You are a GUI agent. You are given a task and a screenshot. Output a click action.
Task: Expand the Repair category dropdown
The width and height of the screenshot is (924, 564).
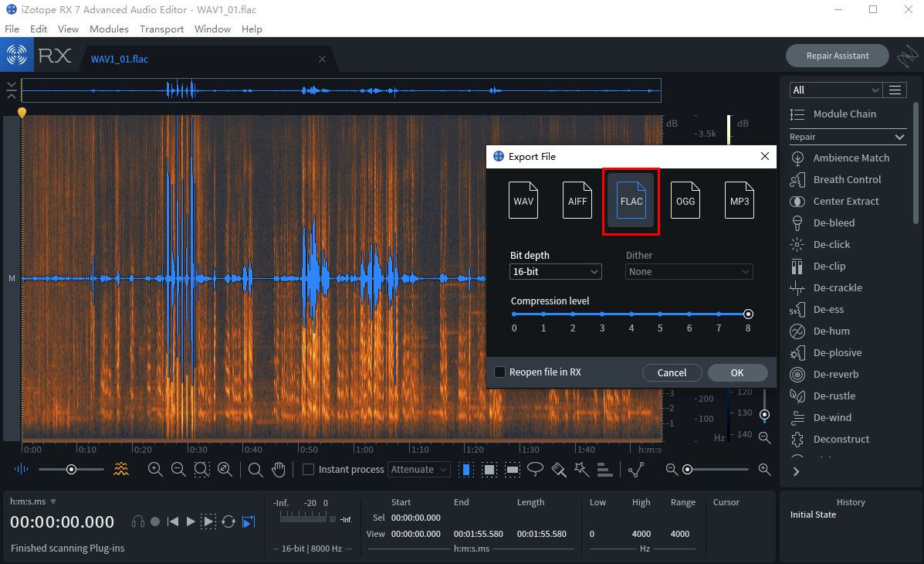847,136
